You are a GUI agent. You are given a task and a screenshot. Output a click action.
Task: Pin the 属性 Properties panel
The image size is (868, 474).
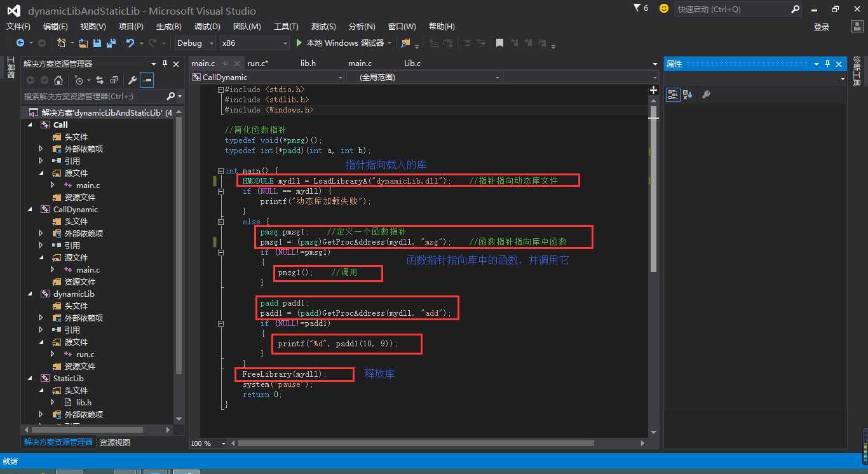pyautogui.click(x=827, y=64)
